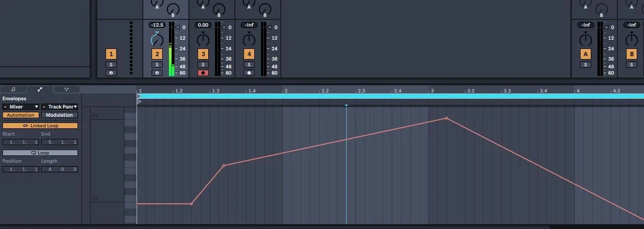644x229 pixels.
Task: Click the clip start marker triangle
Action: coord(139,96)
